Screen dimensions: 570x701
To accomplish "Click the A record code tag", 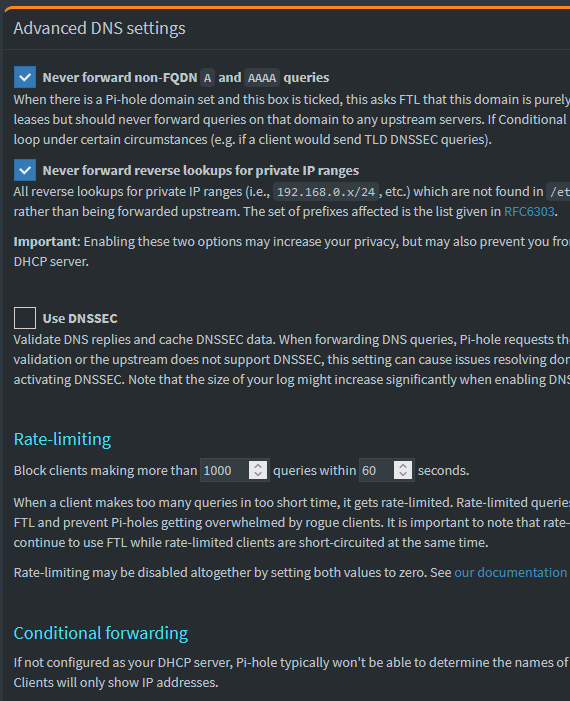I will (x=207, y=78).
